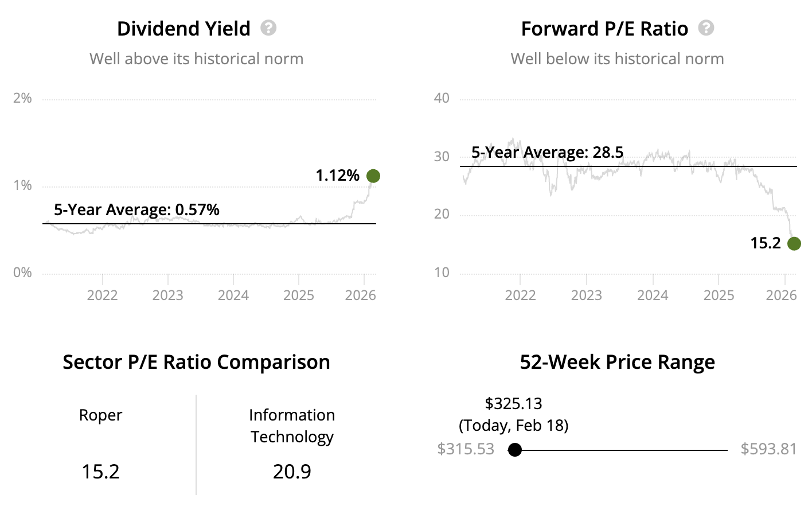Click the Roper company label
The image size is (812, 506).
(x=100, y=415)
